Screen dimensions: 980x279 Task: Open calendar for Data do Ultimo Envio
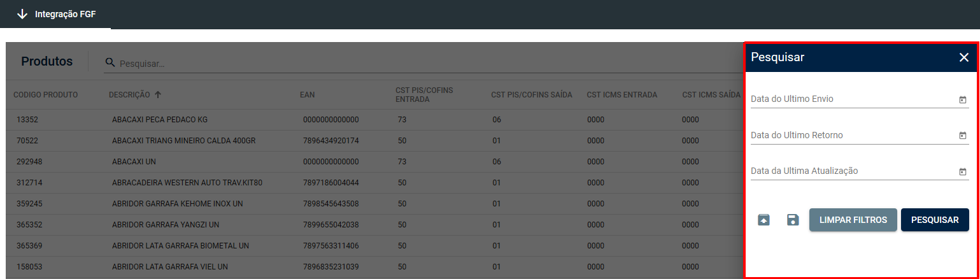point(962,99)
